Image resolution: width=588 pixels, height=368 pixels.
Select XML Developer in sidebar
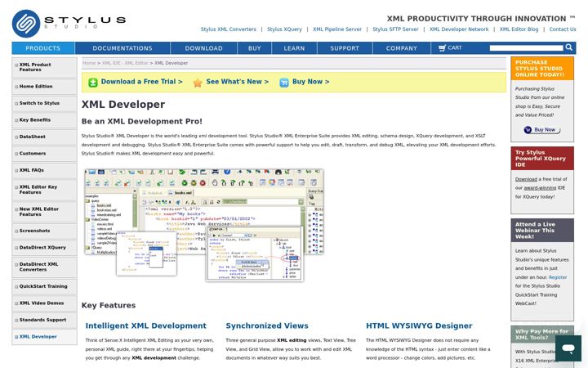pos(44,337)
